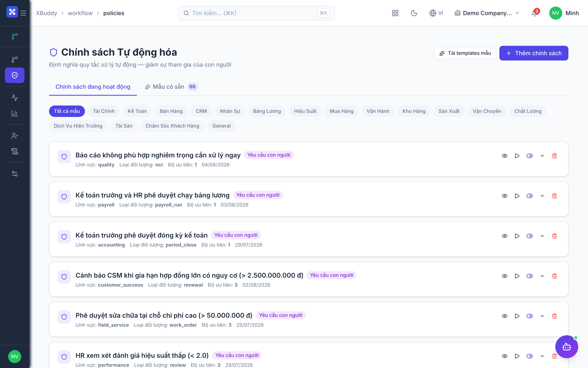Switch to Chính sách đang hoạt động tab

tap(93, 87)
